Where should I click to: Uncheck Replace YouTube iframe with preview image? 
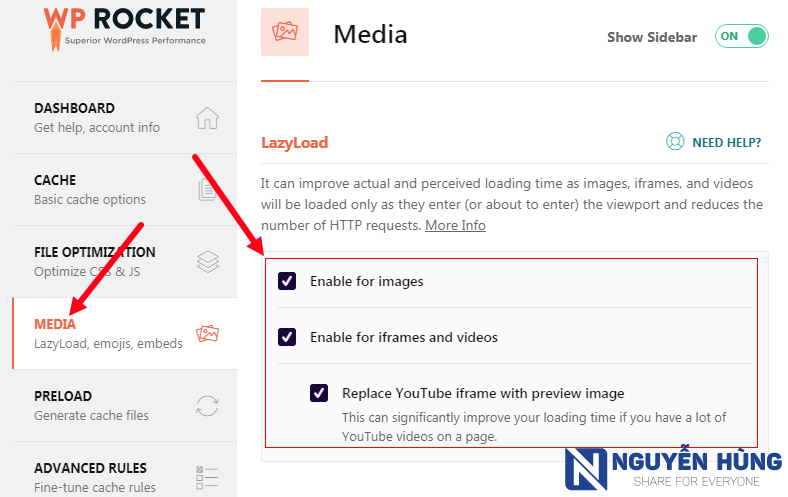pos(319,393)
